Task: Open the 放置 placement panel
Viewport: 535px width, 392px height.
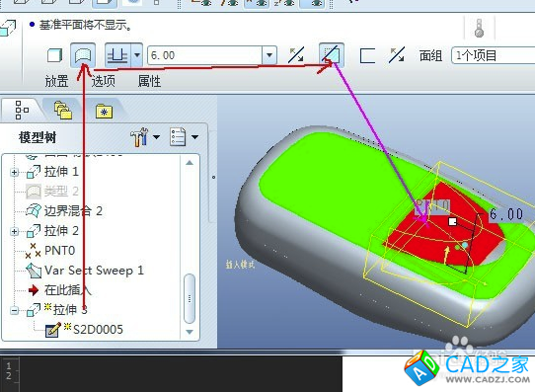Action: click(56, 81)
